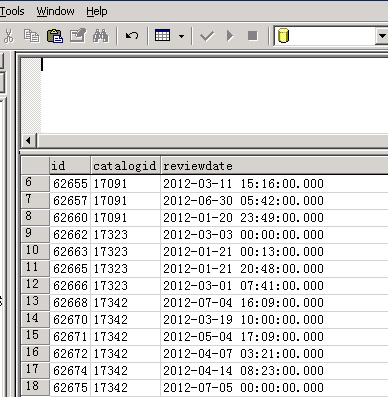Click the Undo arrow icon
Image resolution: width=388 pixels, height=397 pixels.
[132, 36]
